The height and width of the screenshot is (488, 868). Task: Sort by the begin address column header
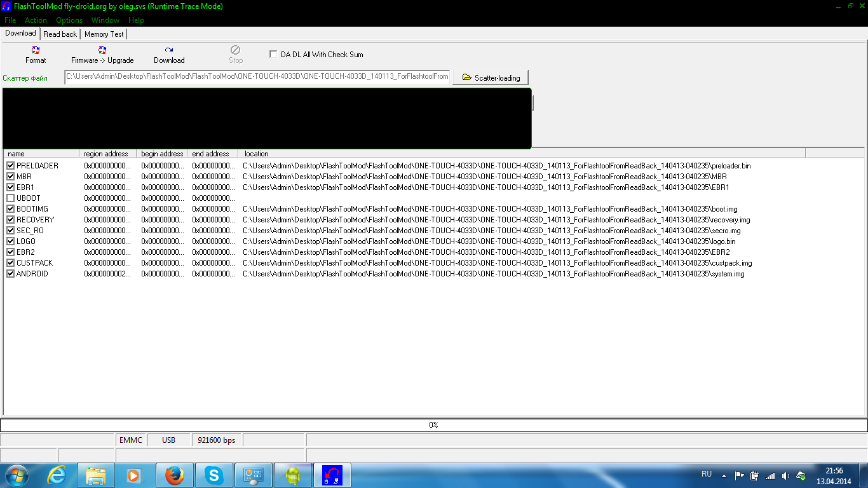click(162, 154)
